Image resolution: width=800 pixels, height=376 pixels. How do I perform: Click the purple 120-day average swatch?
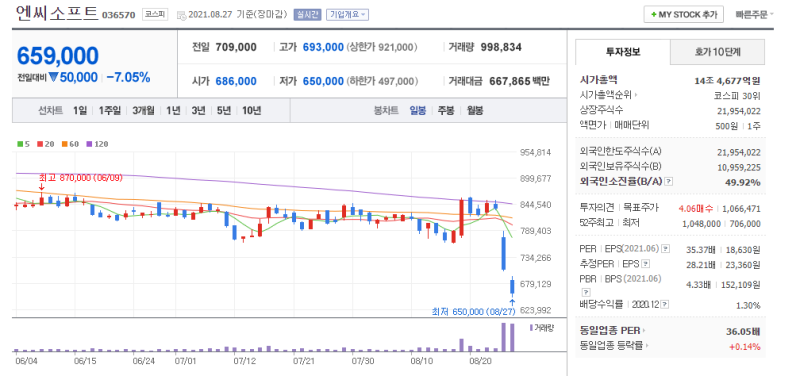point(90,144)
